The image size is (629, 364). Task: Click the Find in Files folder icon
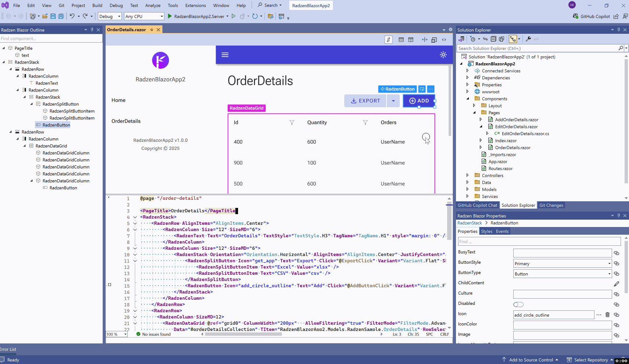[x=270, y=16]
